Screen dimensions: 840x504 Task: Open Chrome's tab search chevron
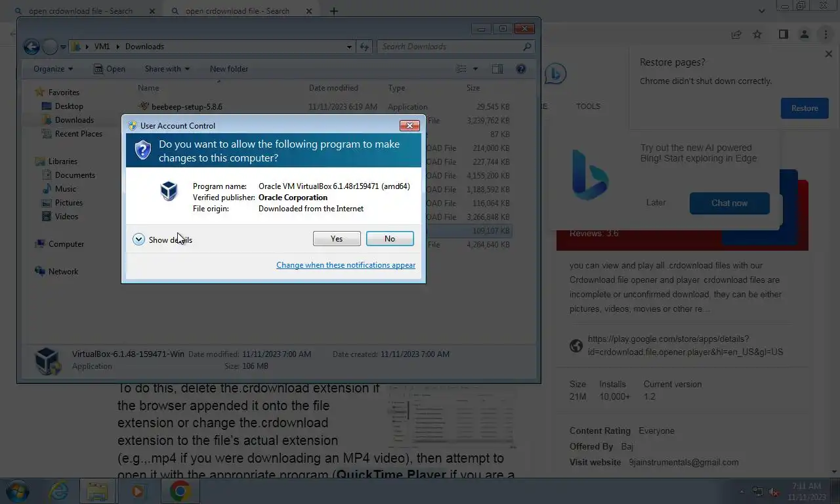(761, 11)
